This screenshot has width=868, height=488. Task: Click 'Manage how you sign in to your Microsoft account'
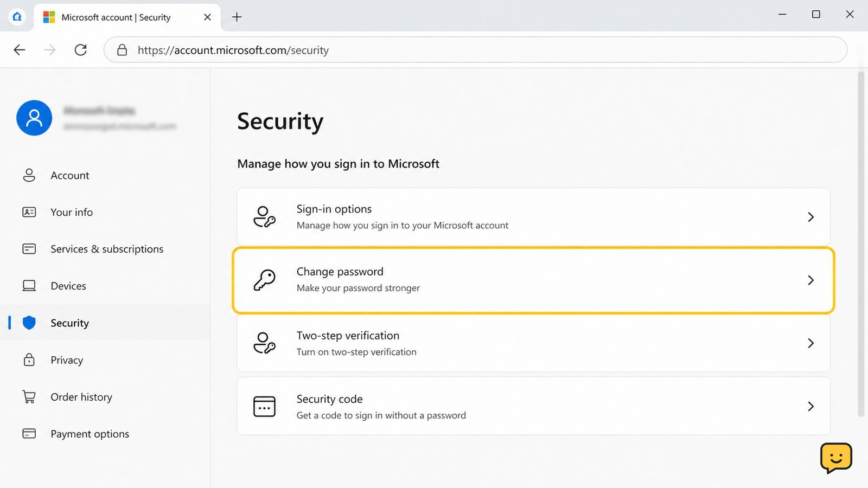(403, 226)
